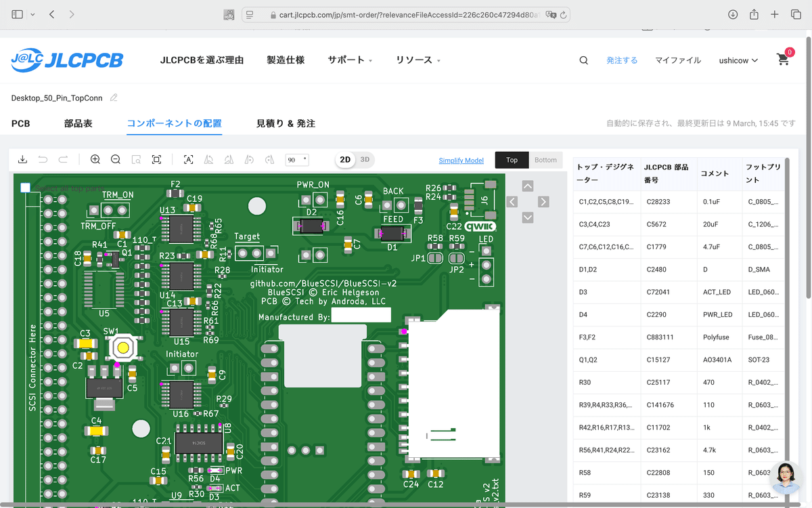Click the Safari address bar URL

pyautogui.click(x=409, y=14)
